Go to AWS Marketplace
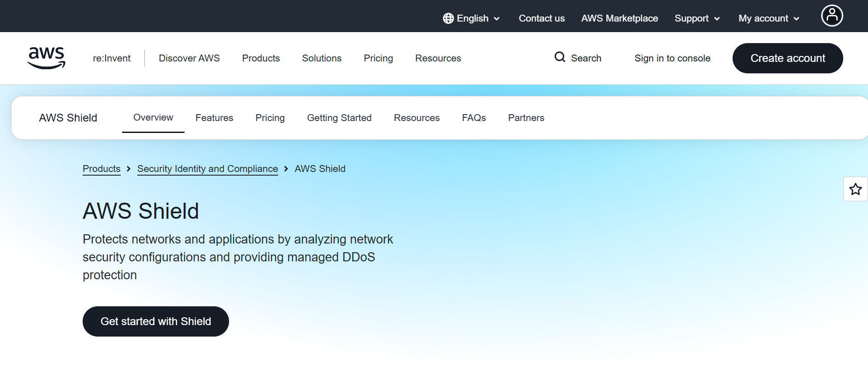Image resolution: width=868 pixels, height=376 pixels. click(x=620, y=18)
